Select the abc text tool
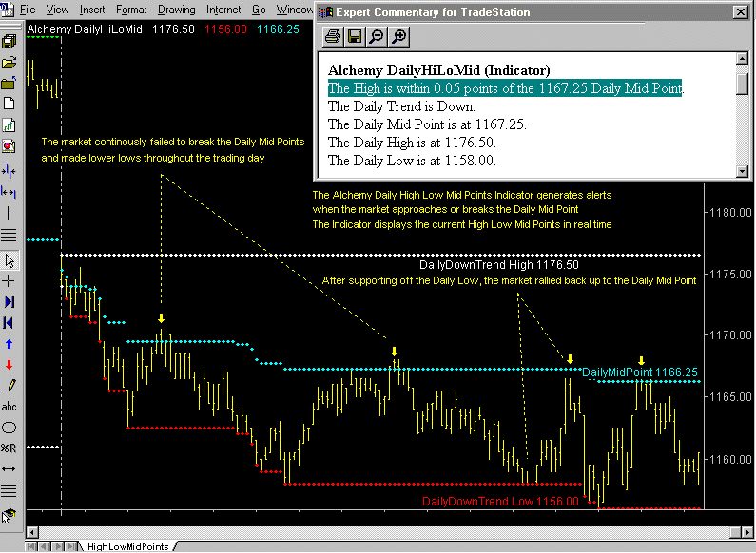Screen dimensions: 756x553 tap(9, 407)
